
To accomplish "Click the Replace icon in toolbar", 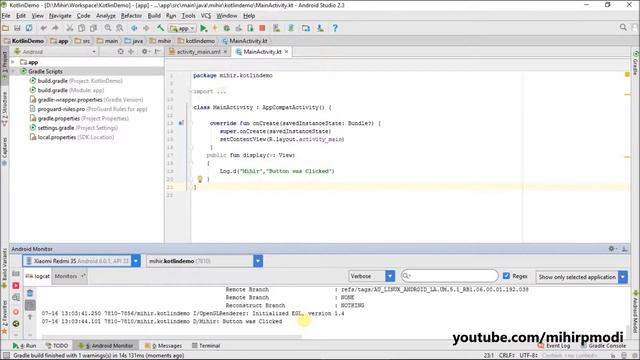I will coord(120,28).
